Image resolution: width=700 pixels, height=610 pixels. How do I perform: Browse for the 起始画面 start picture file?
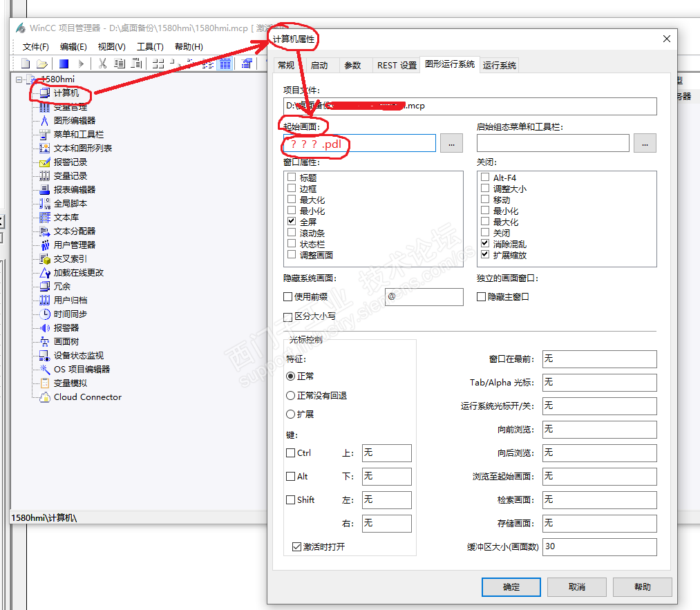451,143
